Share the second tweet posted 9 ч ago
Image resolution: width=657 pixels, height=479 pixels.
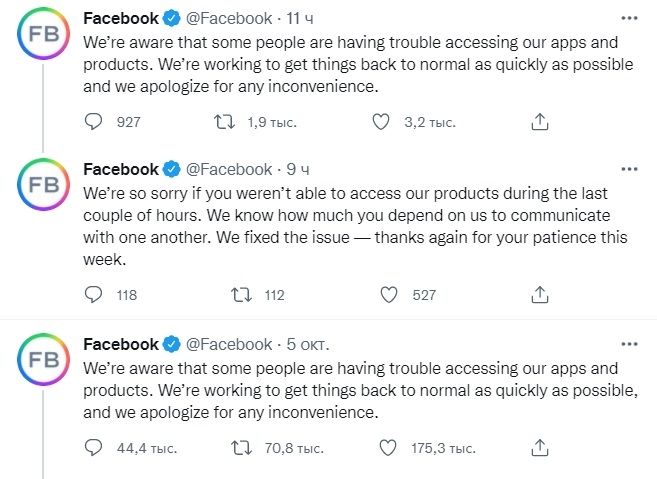539,295
